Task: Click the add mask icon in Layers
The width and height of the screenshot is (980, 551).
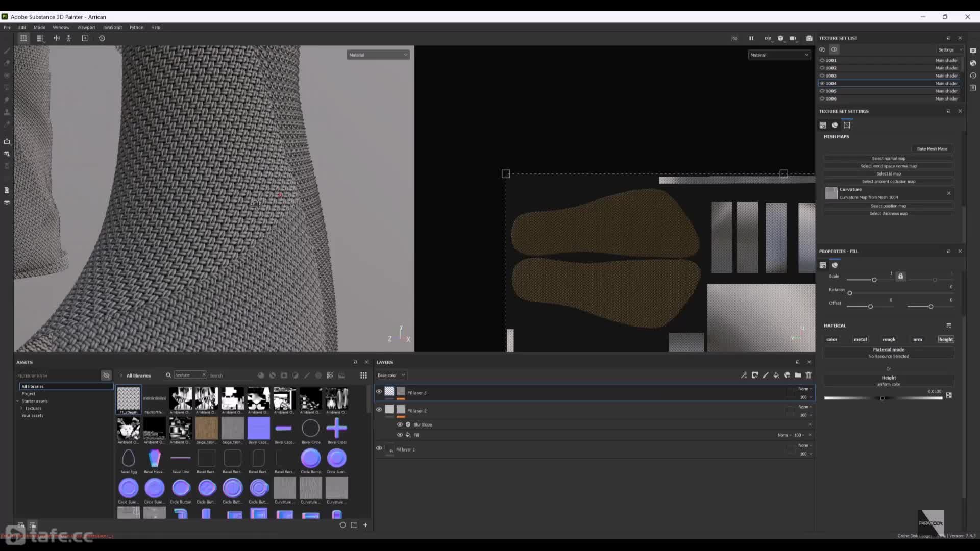Action: [x=755, y=375]
